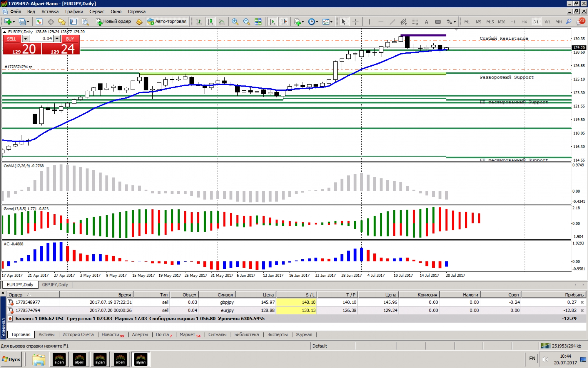Image resolution: width=588 pixels, height=368 pixels.
Task: Click the red SELL button
Action: coord(12,39)
